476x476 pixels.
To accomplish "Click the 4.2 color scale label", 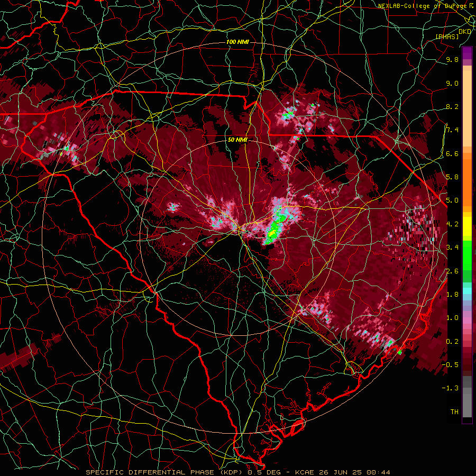I will [x=452, y=224].
